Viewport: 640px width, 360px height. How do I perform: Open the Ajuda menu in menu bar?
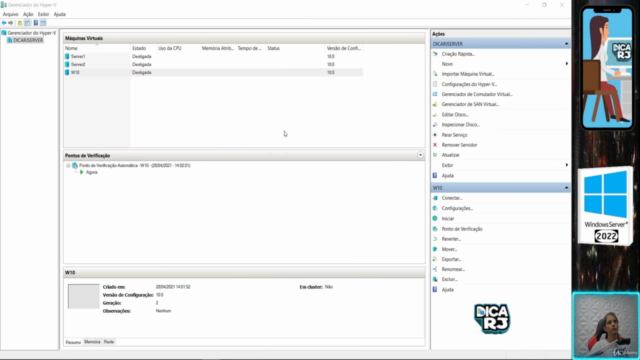click(60, 14)
